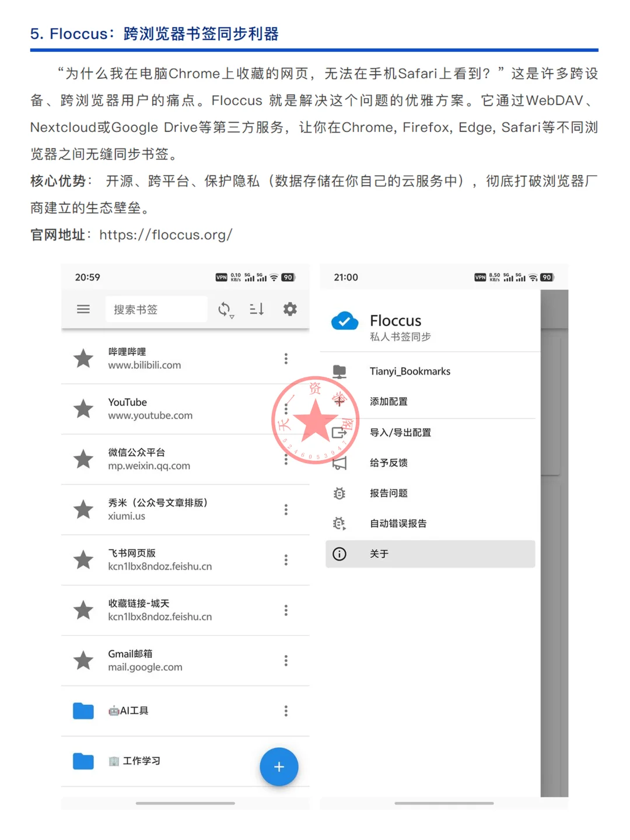
Task: Open the three-dot menu for 收藏链接-城天
Action: (x=286, y=610)
